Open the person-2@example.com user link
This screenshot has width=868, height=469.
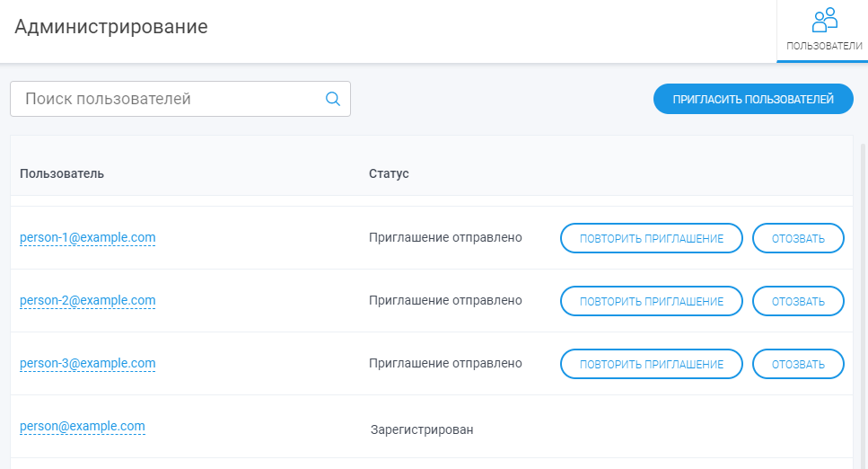coord(87,300)
